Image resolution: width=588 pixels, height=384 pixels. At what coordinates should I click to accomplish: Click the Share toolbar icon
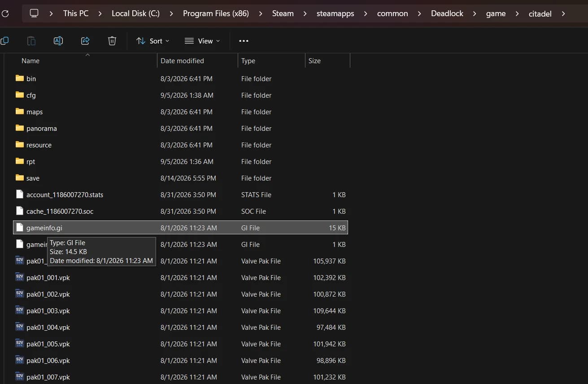pyautogui.click(x=85, y=41)
